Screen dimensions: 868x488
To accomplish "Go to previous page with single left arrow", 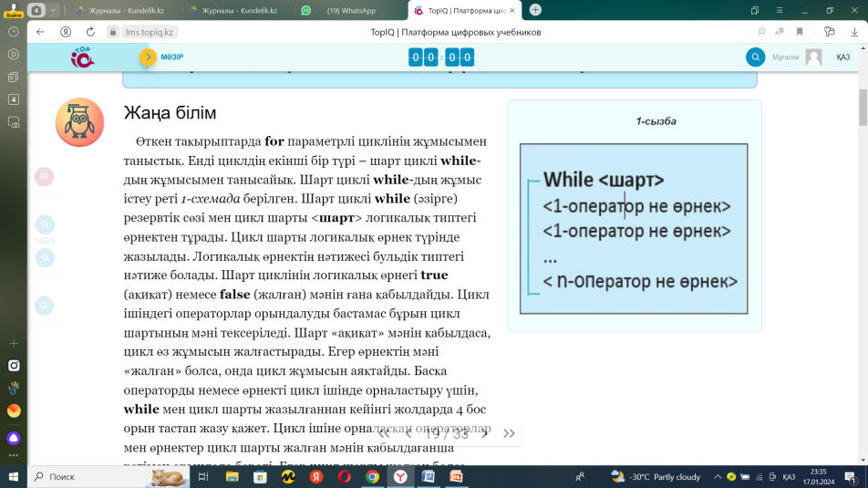I will 408,433.
